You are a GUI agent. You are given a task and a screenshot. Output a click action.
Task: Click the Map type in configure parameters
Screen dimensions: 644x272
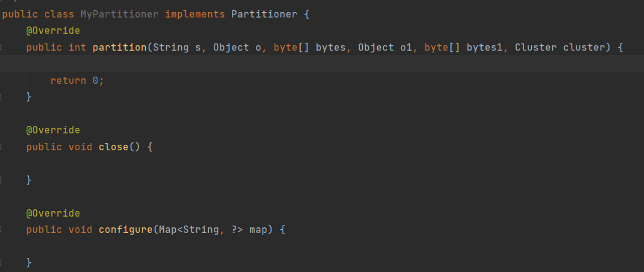[x=168, y=229]
